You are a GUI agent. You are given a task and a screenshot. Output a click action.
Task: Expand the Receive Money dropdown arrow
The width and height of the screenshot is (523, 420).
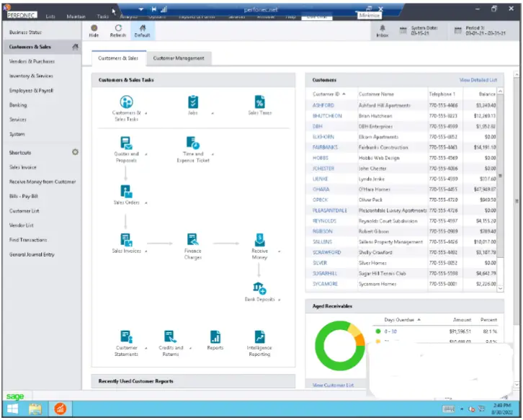tap(280, 251)
